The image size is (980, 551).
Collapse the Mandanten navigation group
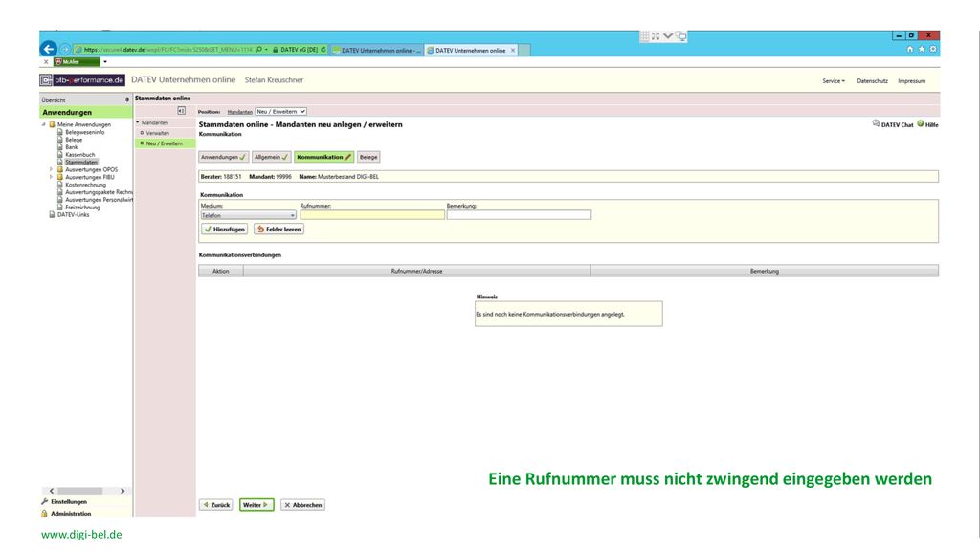coord(138,122)
